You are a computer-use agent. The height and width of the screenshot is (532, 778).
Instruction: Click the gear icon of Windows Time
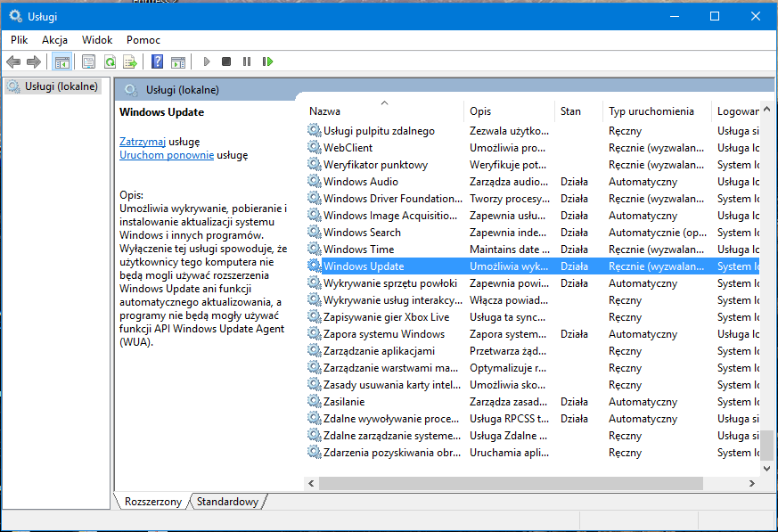click(314, 249)
